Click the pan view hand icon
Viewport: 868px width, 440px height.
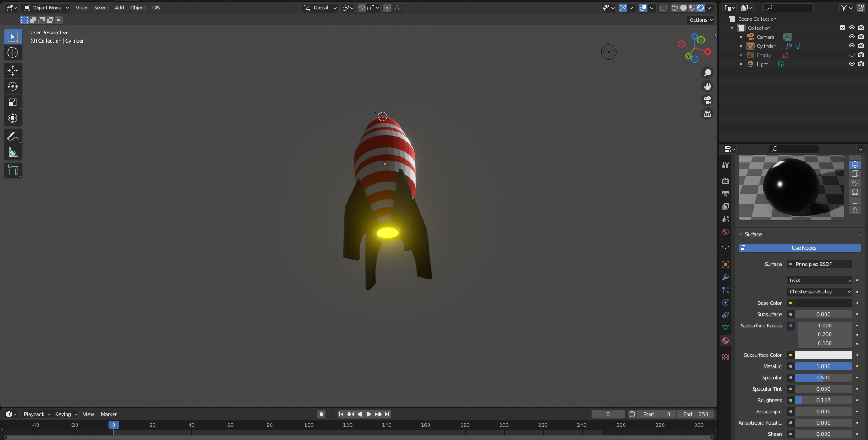pos(707,86)
